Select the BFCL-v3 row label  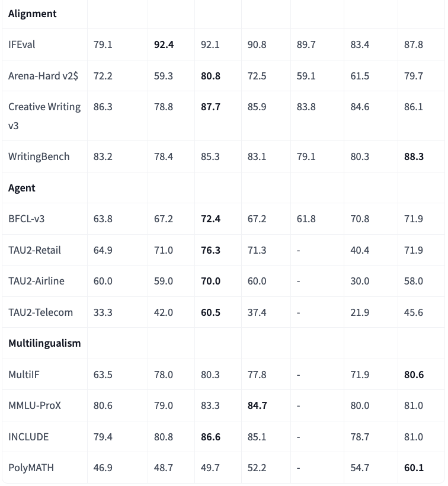pos(27,219)
